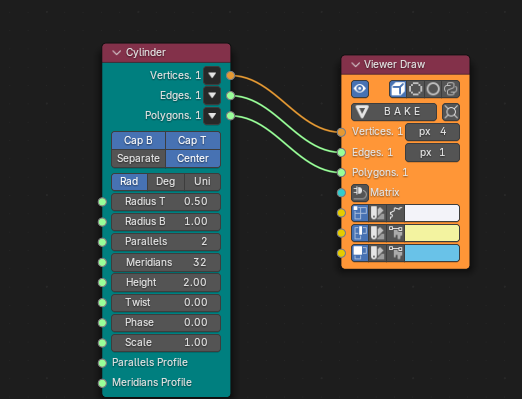The image size is (522, 399).
Task: Select the solid cube shading icon
Action: (x=398, y=89)
